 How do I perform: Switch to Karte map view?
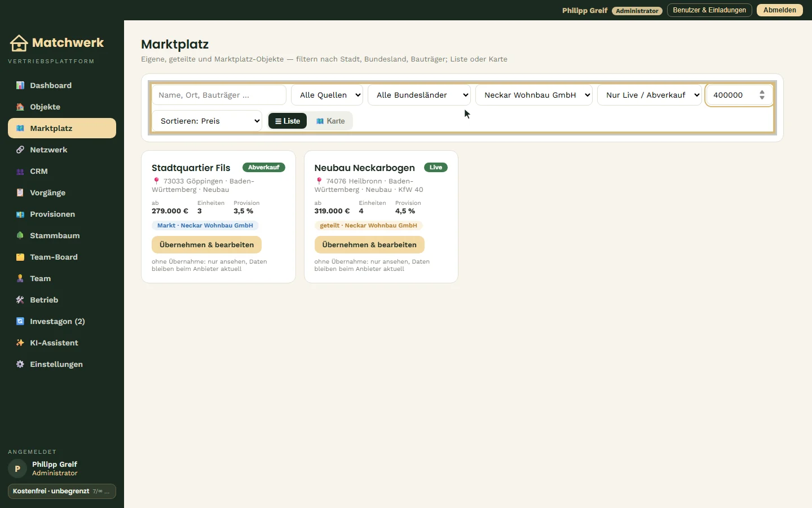click(330, 121)
